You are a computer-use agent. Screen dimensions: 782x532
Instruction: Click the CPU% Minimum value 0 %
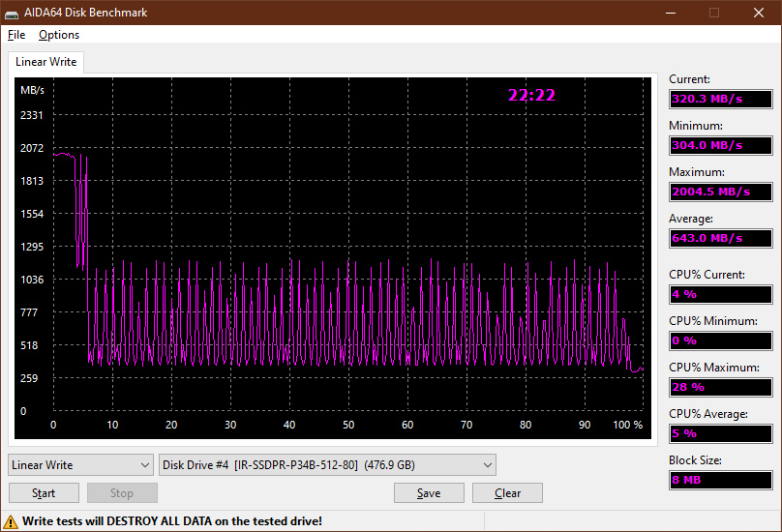point(721,340)
